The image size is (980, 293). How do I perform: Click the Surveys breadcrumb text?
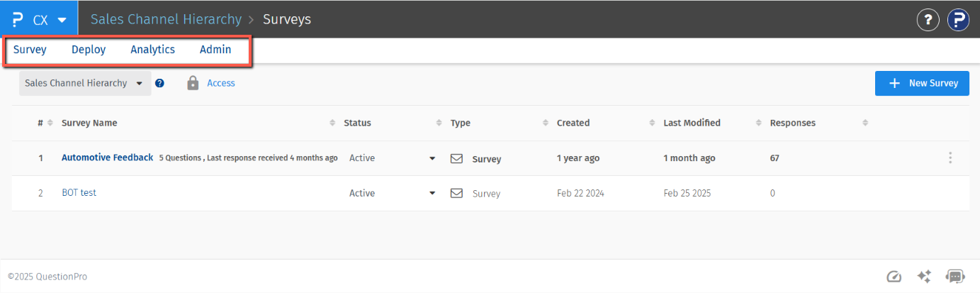point(287,19)
